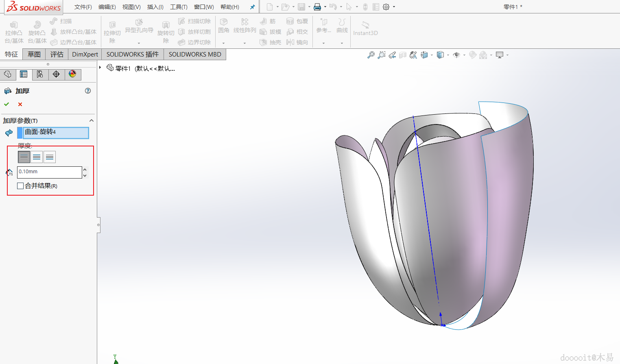Enable the 合并结果 checkbox
This screenshot has width=620, height=364.
(x=20, y=186)
